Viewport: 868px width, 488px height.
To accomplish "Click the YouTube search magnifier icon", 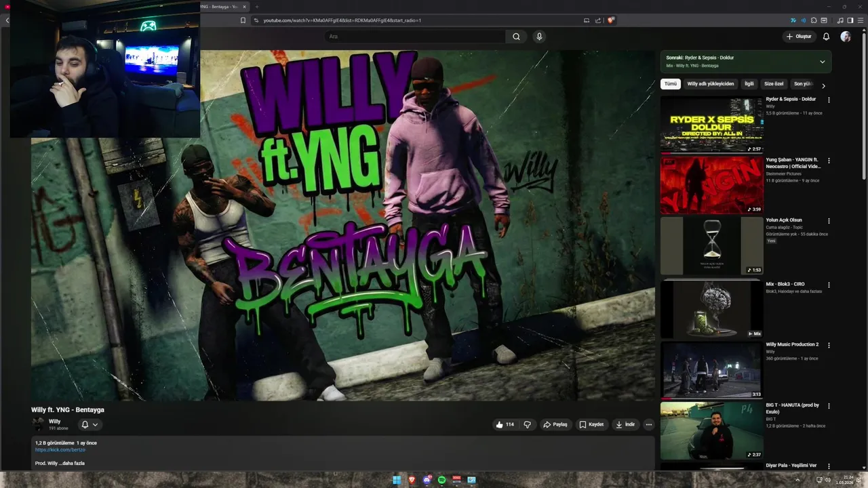I will 516,37.
